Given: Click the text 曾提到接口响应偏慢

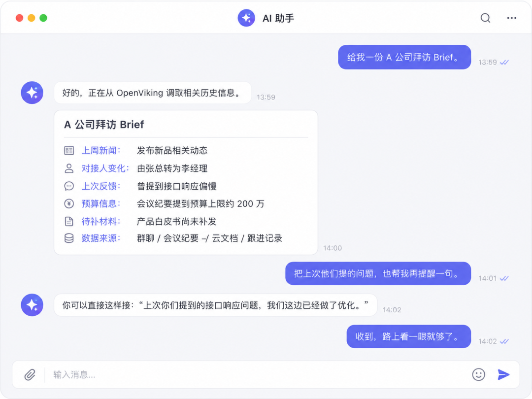Looking at the screenshot, I should click(x=177, y=186).
